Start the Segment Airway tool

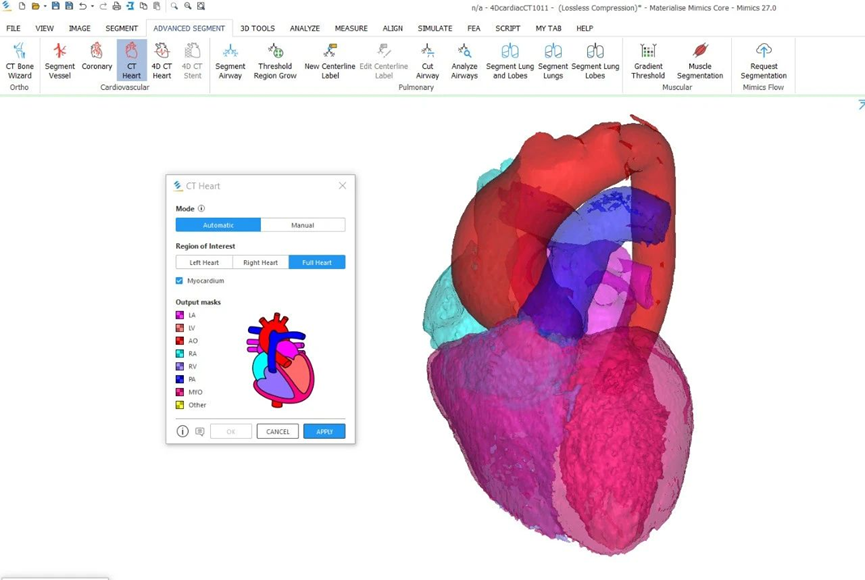click(230, 61)
